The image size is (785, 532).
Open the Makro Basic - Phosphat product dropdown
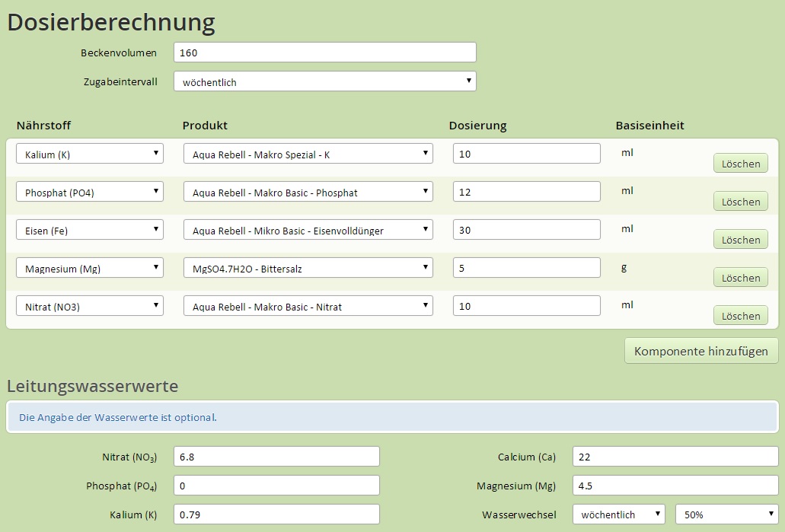coord(308,192)
